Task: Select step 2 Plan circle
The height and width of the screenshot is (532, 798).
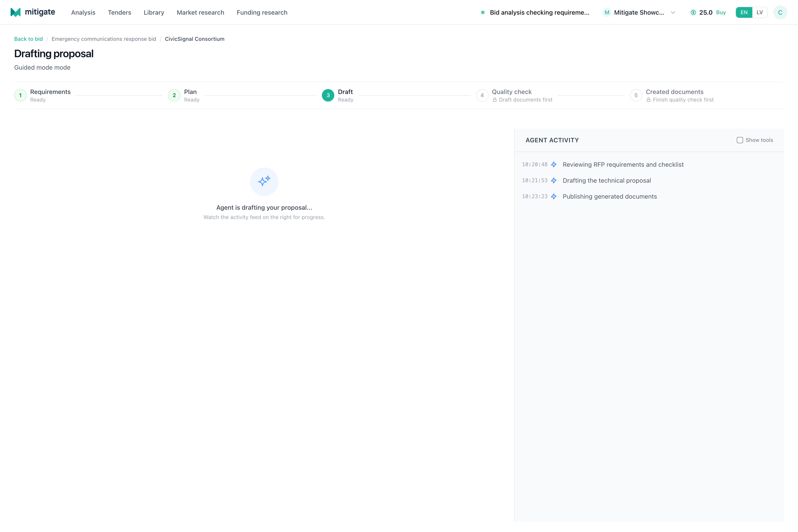Action: tap(174, 95)
